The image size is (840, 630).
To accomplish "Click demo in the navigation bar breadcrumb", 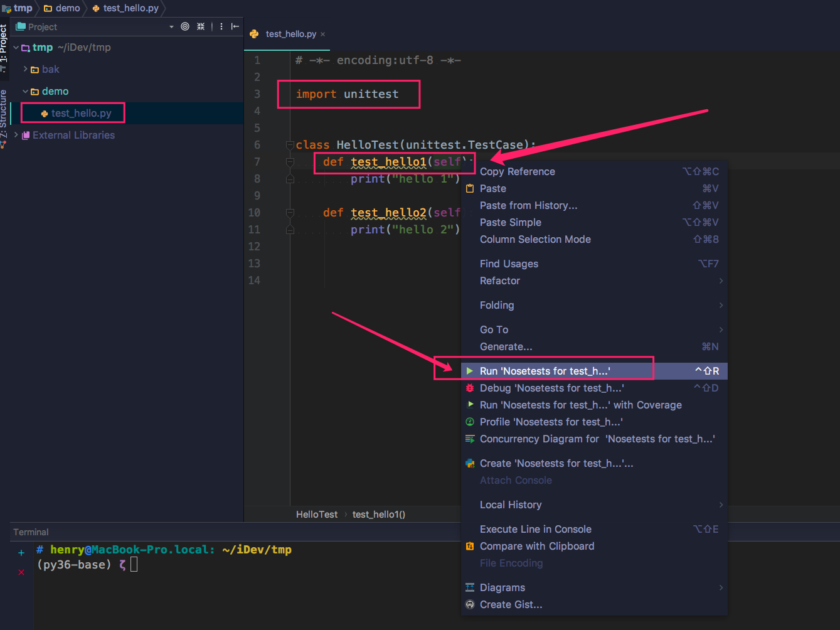I will pos(67,8).
